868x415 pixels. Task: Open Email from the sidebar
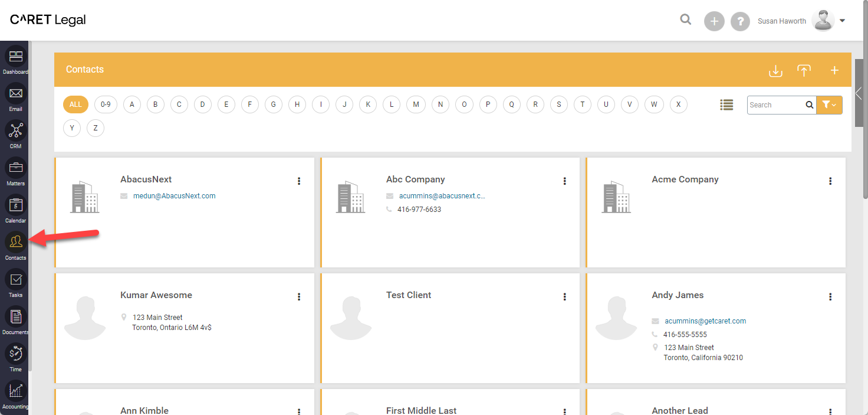(x=16, y=94)
